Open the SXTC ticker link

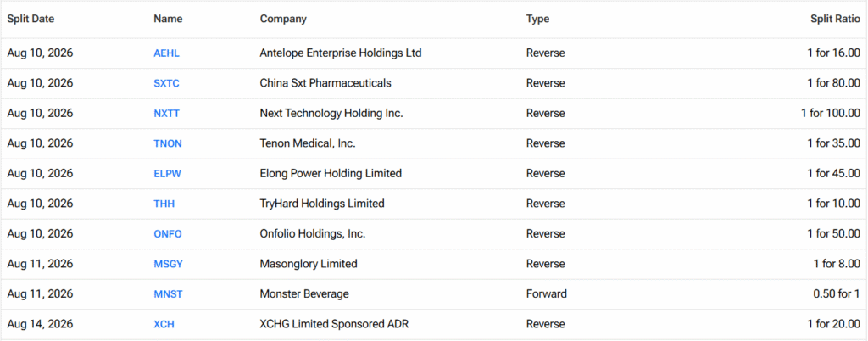click(x=167, y=84)
